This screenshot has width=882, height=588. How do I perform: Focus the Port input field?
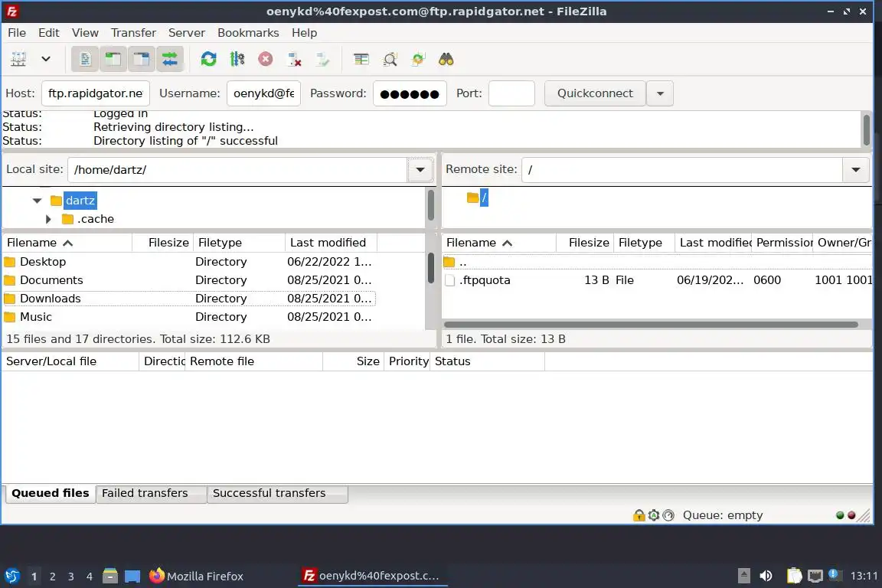coord(511,93)
